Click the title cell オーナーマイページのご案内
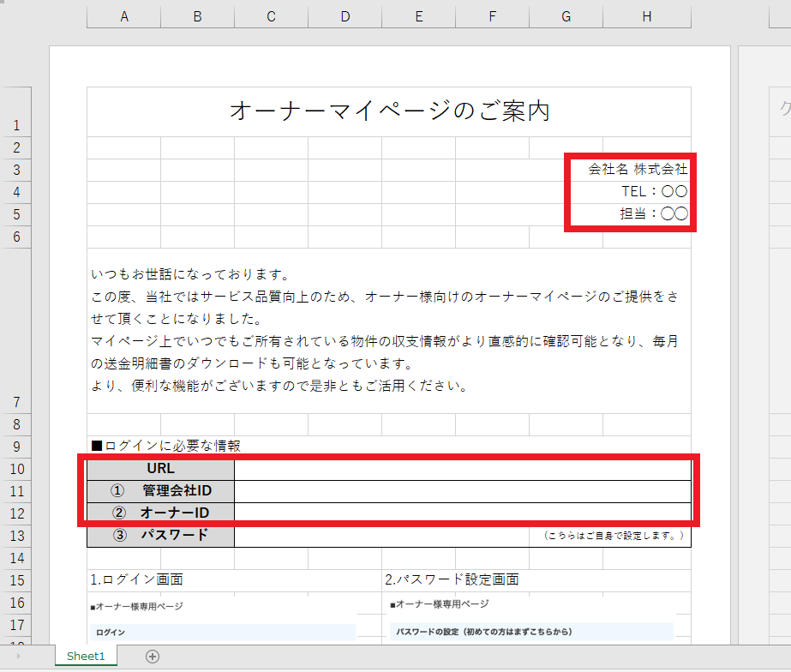The height and width of the screenshot is (672, 791). coord(389,111)
